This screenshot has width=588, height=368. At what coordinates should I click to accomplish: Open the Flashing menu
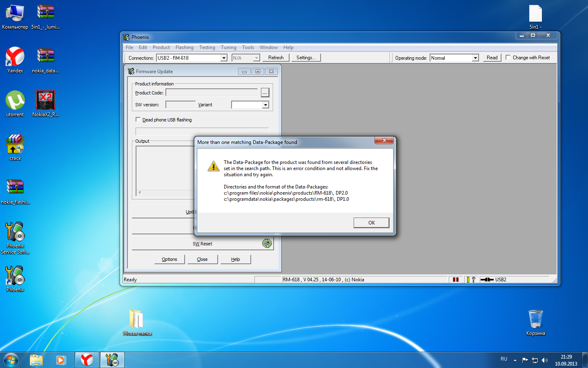[185, 47]
